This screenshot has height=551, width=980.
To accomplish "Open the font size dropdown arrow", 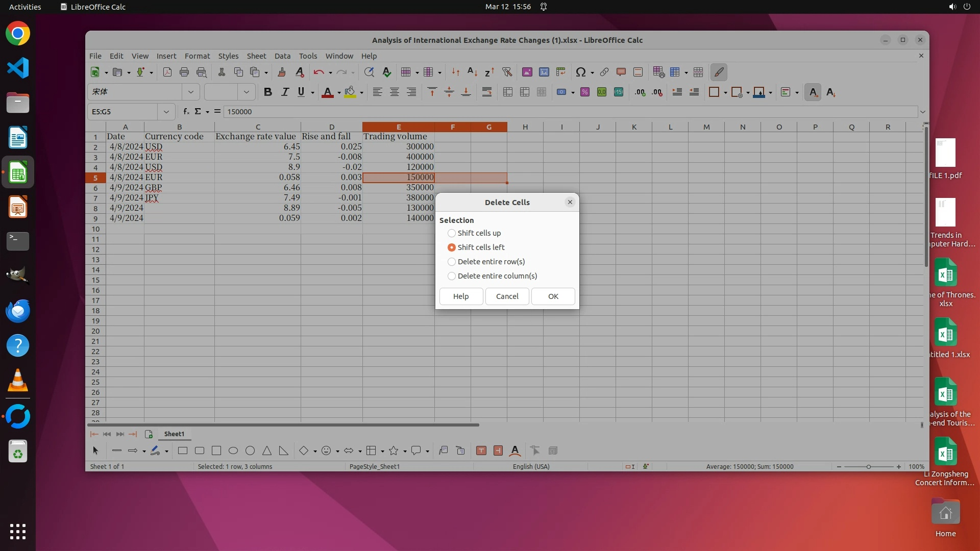I will (247, 92).
